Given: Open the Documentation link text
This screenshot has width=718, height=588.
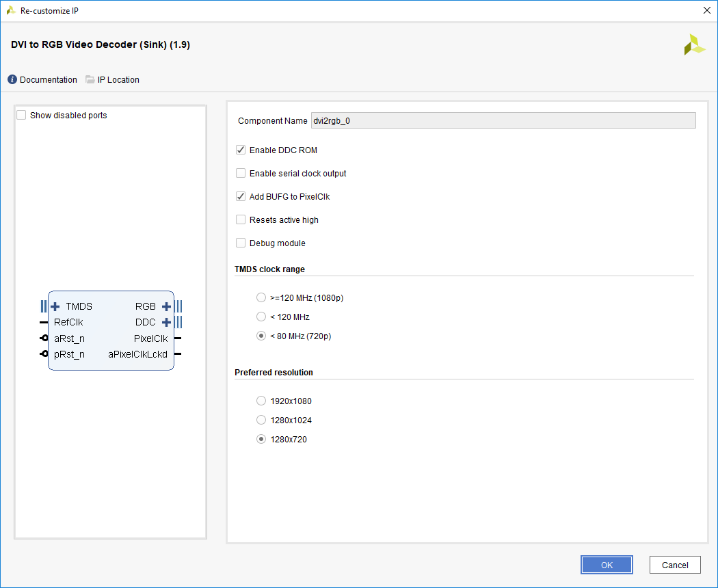Looking at the screenshot, I should 49,80.
